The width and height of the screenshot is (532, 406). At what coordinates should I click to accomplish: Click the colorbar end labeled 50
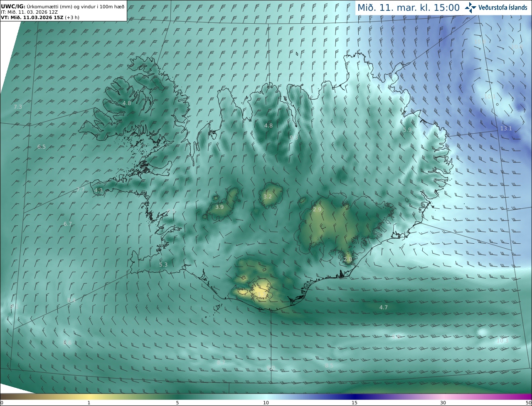click(x=528, y=403)
